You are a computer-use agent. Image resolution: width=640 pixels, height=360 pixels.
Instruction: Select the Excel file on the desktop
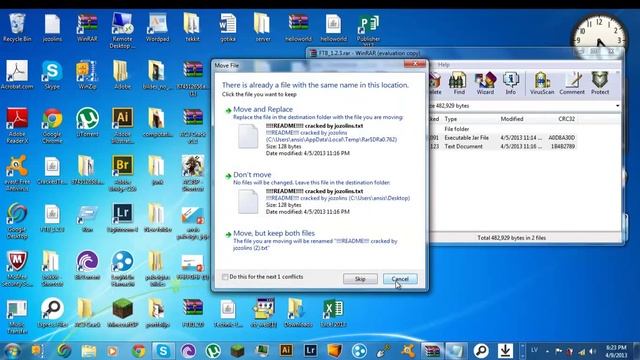click(x=333, y=313)
